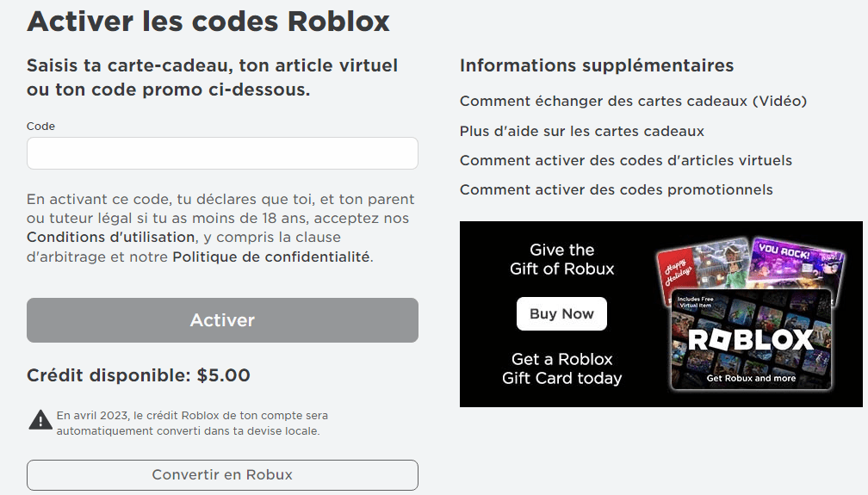Open Comment activer des codes promotionnels
The height and width of the screenshot is (495, 868).
617,190
